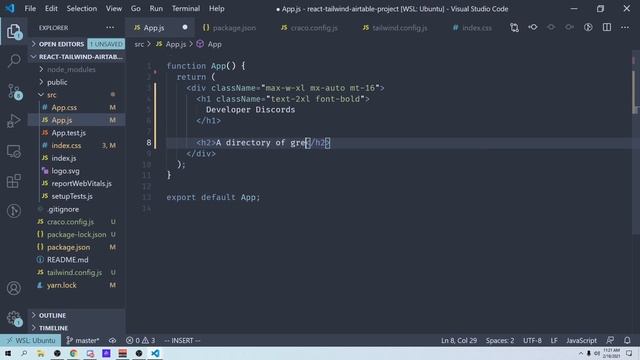Change the JavaScript language mode

point(581,340)
